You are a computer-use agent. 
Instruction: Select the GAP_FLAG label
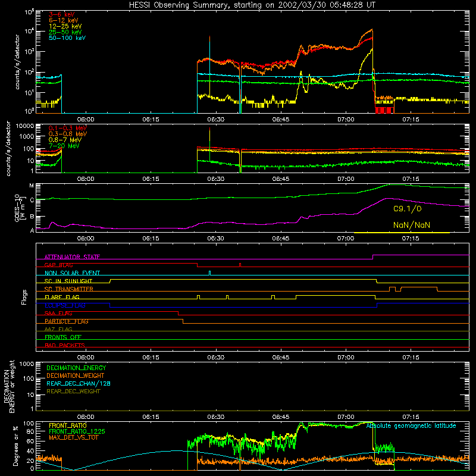coord(58,265)
